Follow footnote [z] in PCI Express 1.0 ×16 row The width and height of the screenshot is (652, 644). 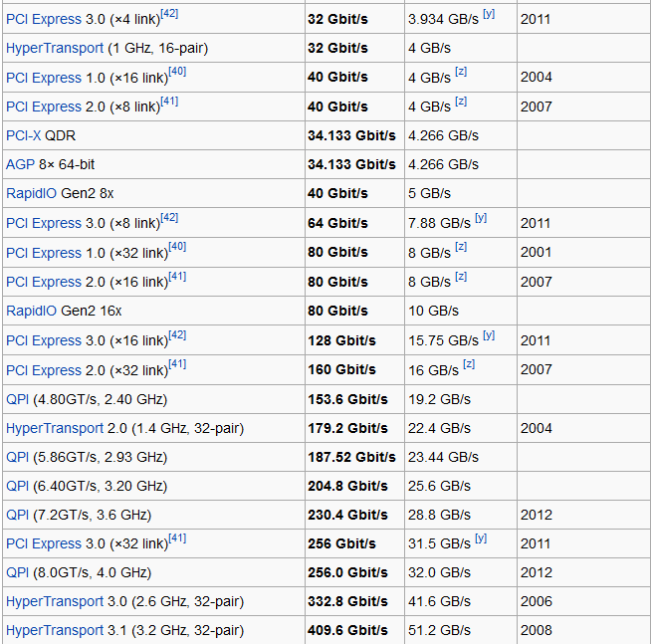point(461,72)
